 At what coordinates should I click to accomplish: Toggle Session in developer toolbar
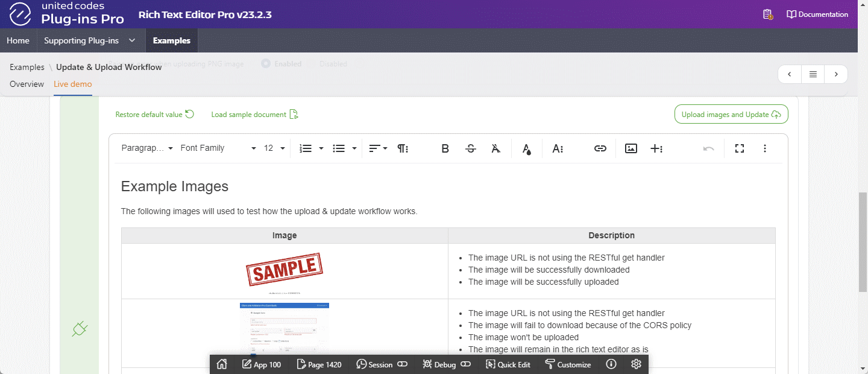(382, 364)
